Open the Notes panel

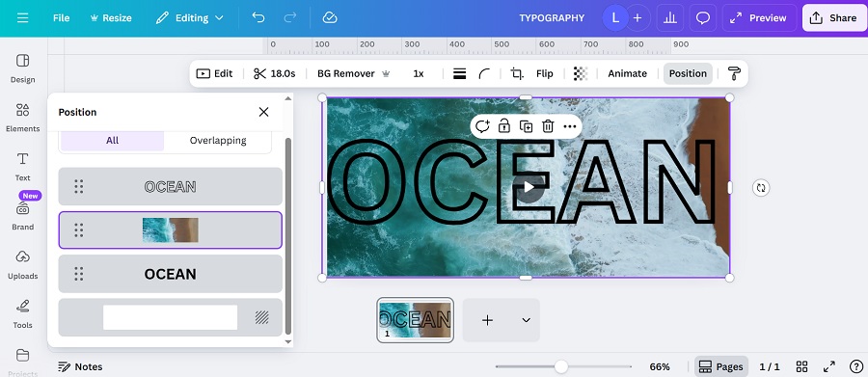tap(80, 366)
